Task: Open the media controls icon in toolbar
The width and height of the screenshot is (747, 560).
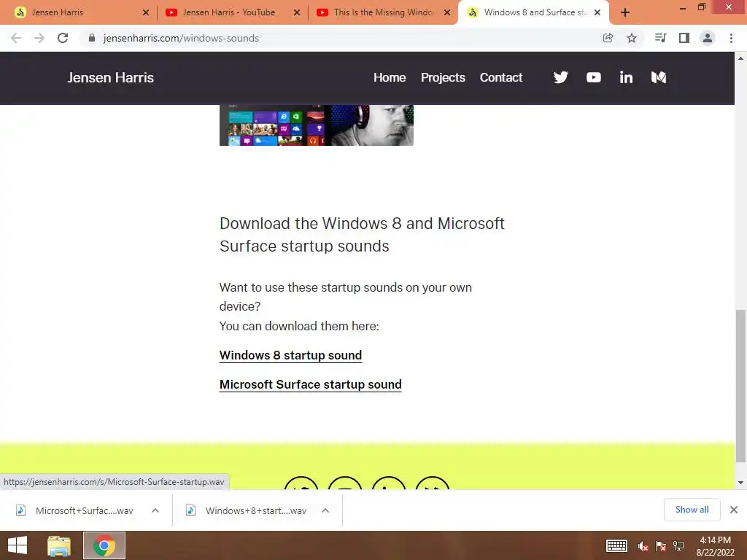Action: [x=660, y=38]
